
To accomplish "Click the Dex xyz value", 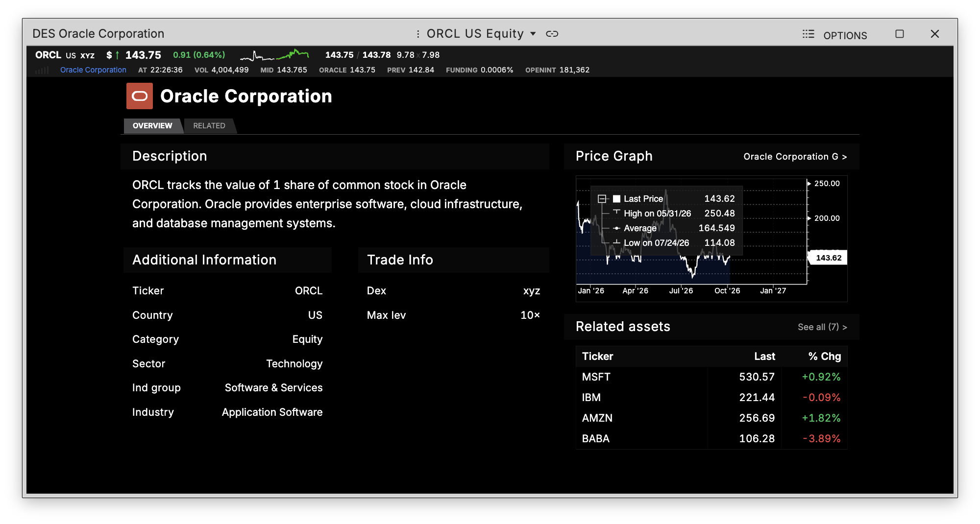I will coord(532,291).
